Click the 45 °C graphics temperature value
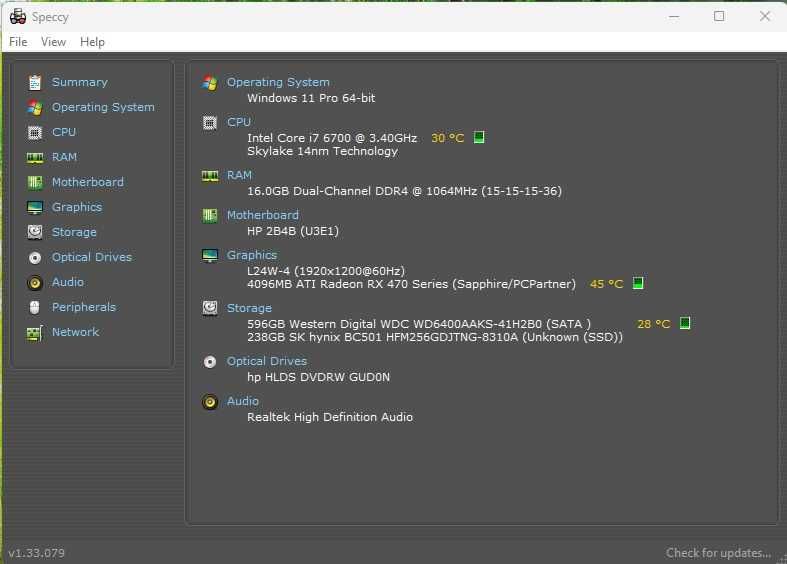Screen dimensions: 787x564 click(607, 284)
